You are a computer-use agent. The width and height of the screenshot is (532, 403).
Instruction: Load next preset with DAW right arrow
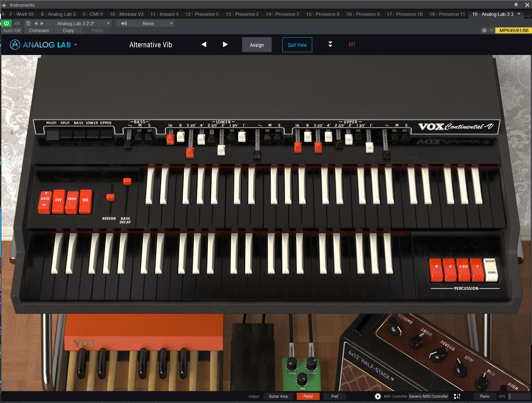tap(42, 24)
